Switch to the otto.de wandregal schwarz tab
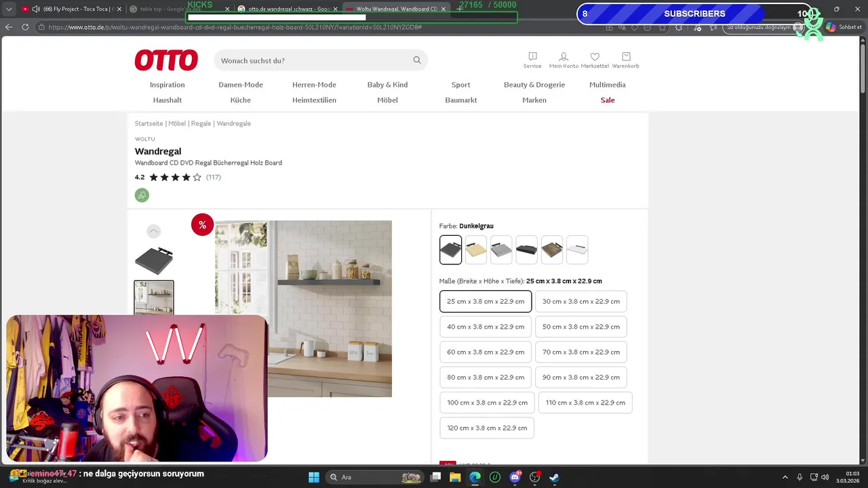 click(288, 9)
